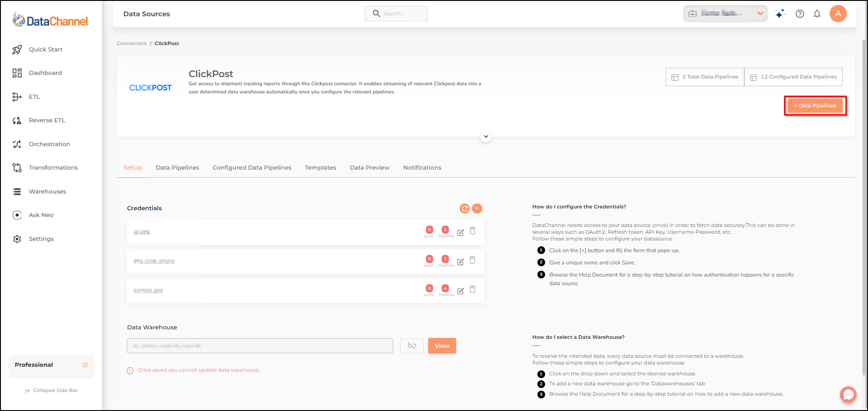Open the Notifications tab

[x=422, y=168]
